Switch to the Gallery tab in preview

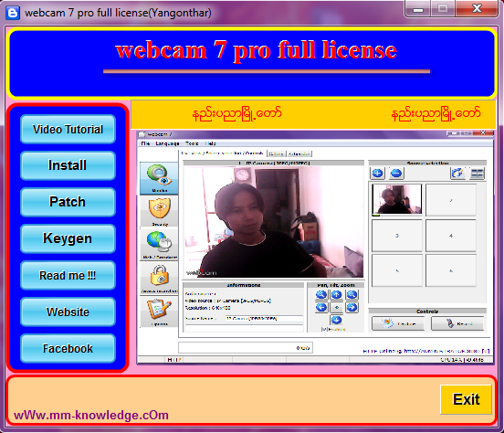[x=276, y=153]
